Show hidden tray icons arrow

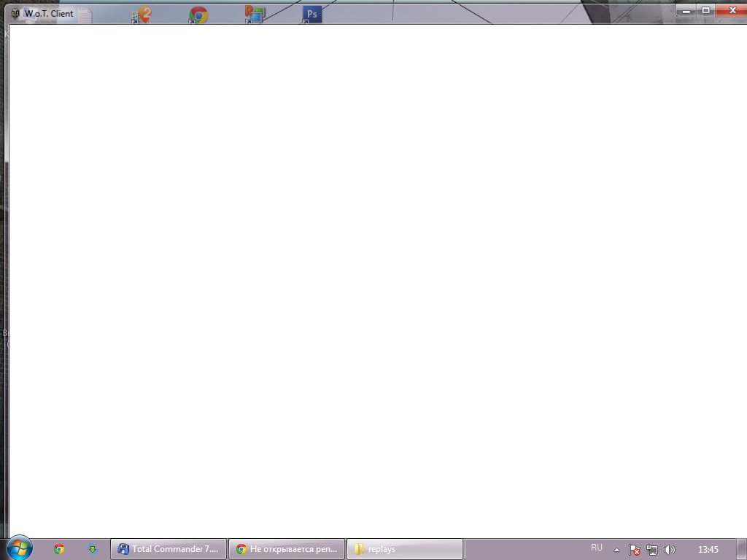click(616, 550)
